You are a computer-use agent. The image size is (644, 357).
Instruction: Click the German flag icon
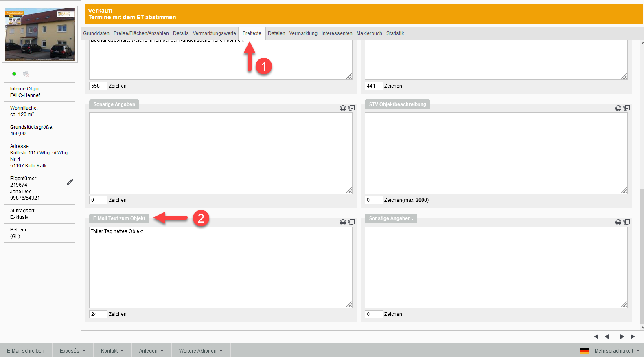pos(585,351)
